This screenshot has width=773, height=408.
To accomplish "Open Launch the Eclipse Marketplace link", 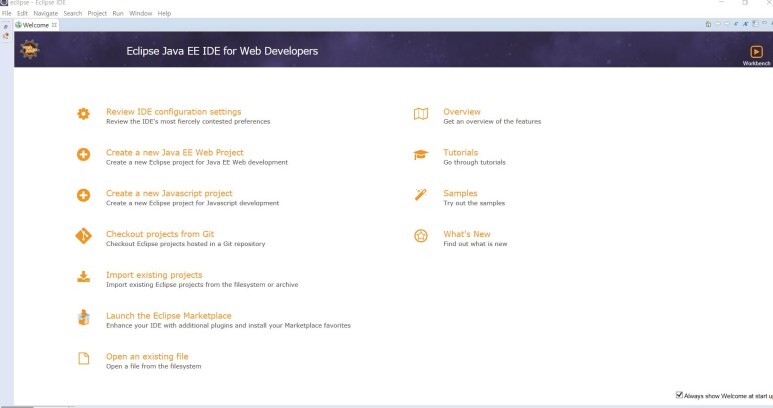I will (x=169, y=315).
